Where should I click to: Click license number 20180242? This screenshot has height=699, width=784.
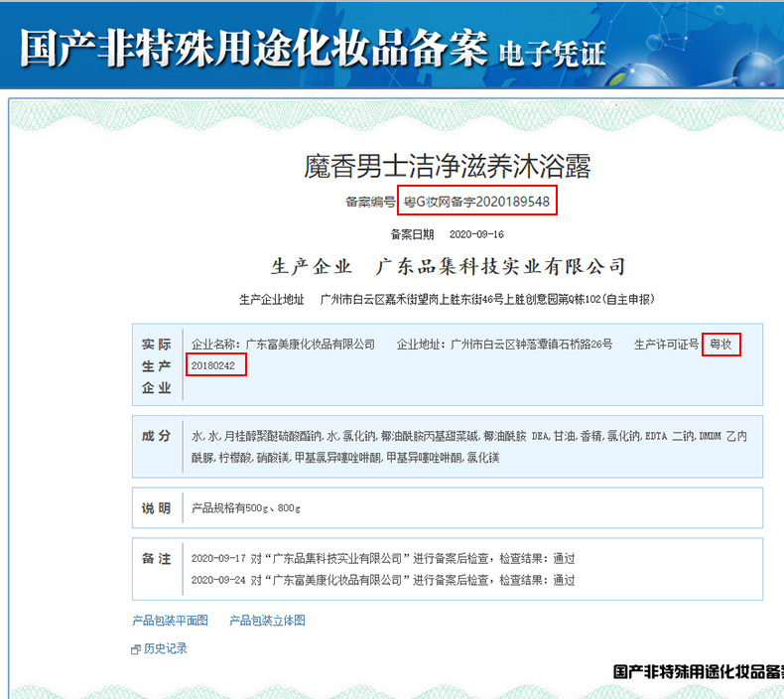click(x=213, y=365)
